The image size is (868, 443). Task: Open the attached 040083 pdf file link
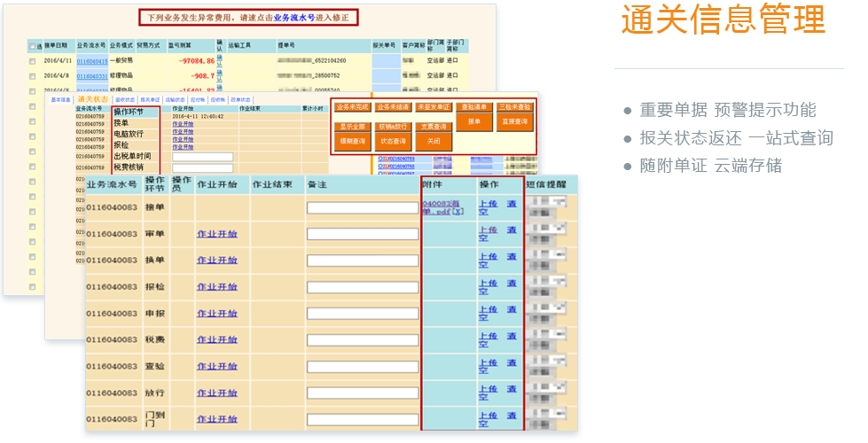click(x=441, y=207)
